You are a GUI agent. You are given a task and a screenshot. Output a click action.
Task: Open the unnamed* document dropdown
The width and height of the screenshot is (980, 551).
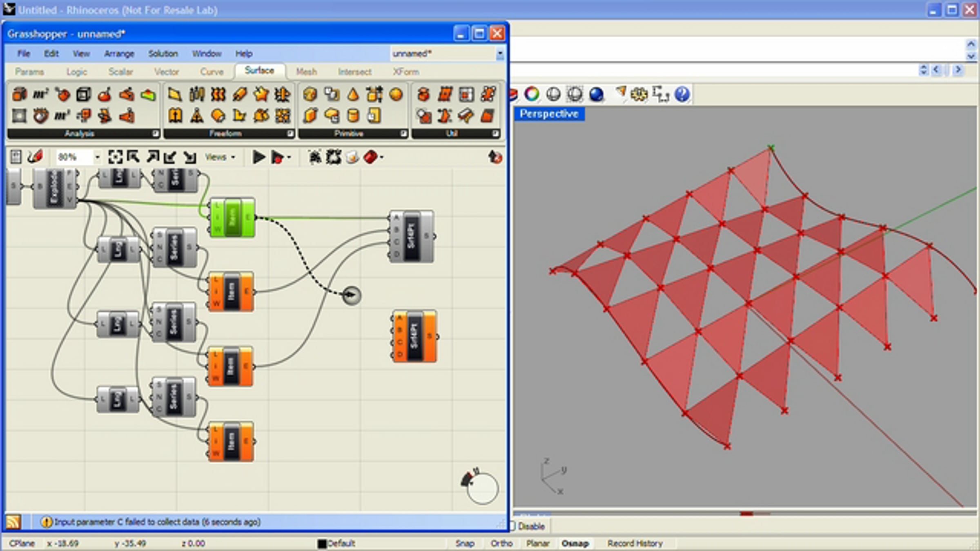point(500,53)
